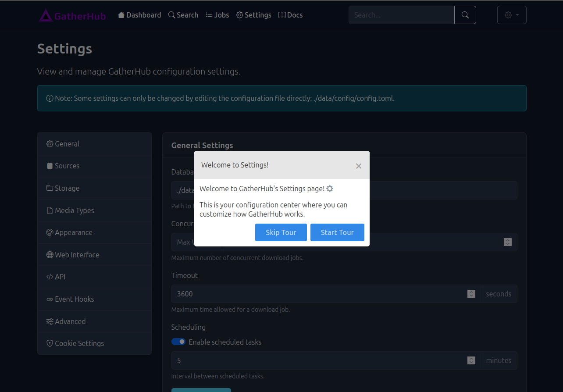Go to the Jobs page
The height and width of the screenshot is (392, 563).
[x=217, y=14]
